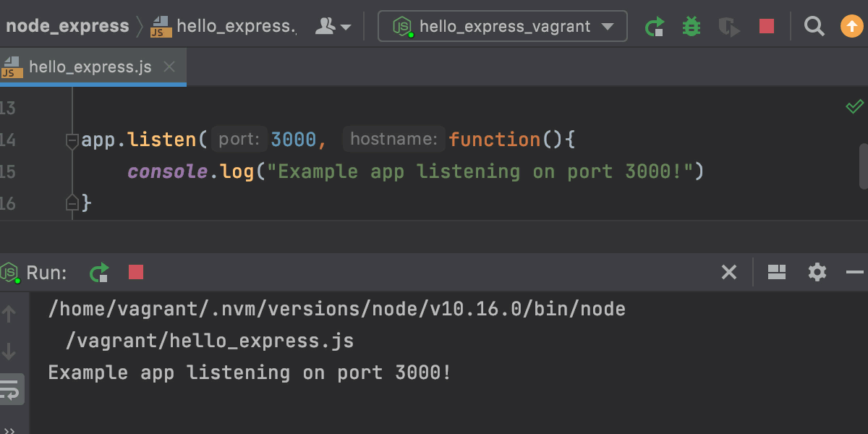Jump up the stack with the console up arrow
This screenshot has height=434, width=868.
tap(9, 313)
